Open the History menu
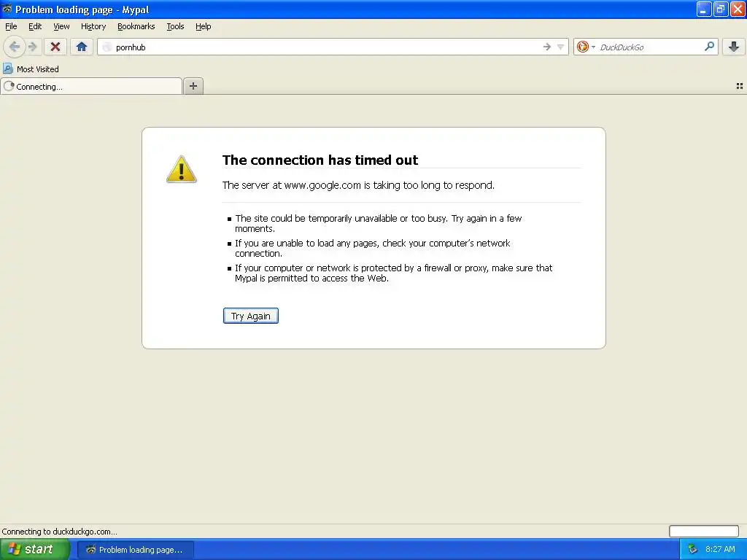 93,26
